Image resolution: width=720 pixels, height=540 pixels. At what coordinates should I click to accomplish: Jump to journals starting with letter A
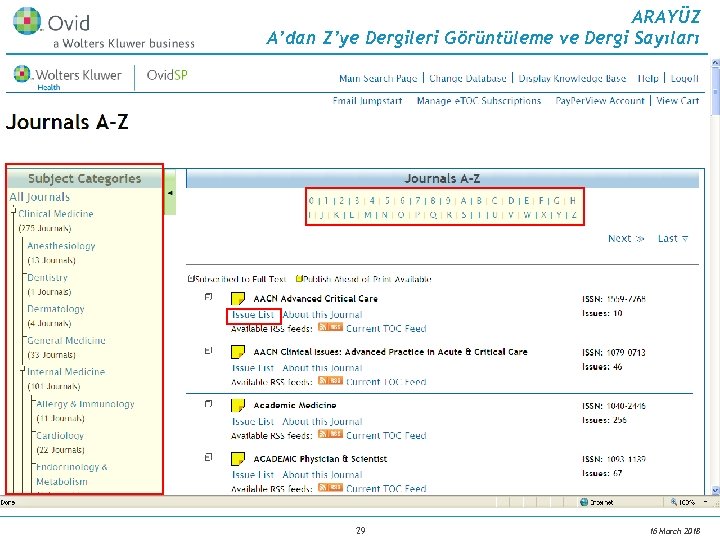point(463,201)
